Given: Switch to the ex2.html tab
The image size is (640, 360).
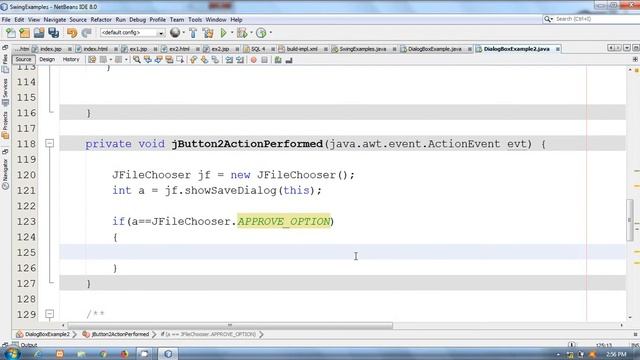Looking at the screenshot, I should [179, 49].
